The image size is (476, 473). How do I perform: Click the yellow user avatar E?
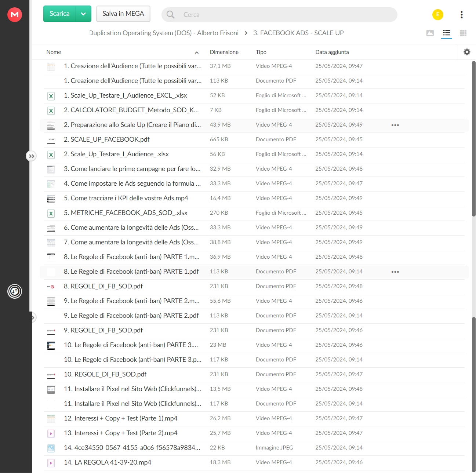coord(438,15)
